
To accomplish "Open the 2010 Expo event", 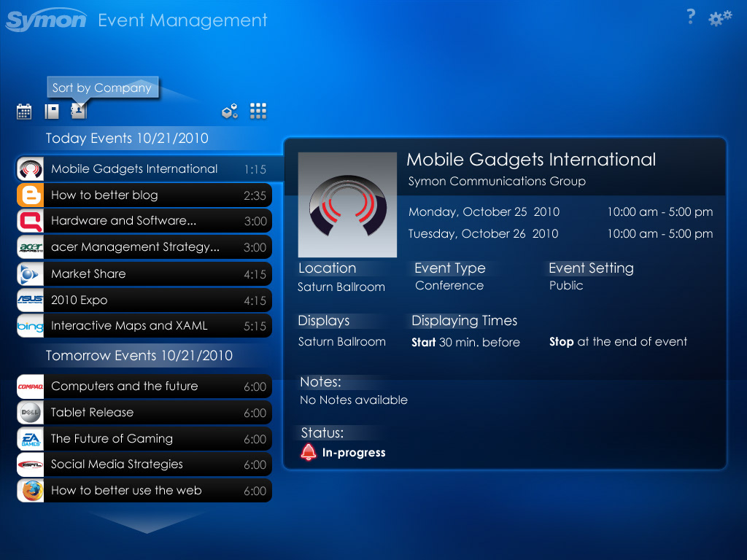I will [x=144, y=300].
